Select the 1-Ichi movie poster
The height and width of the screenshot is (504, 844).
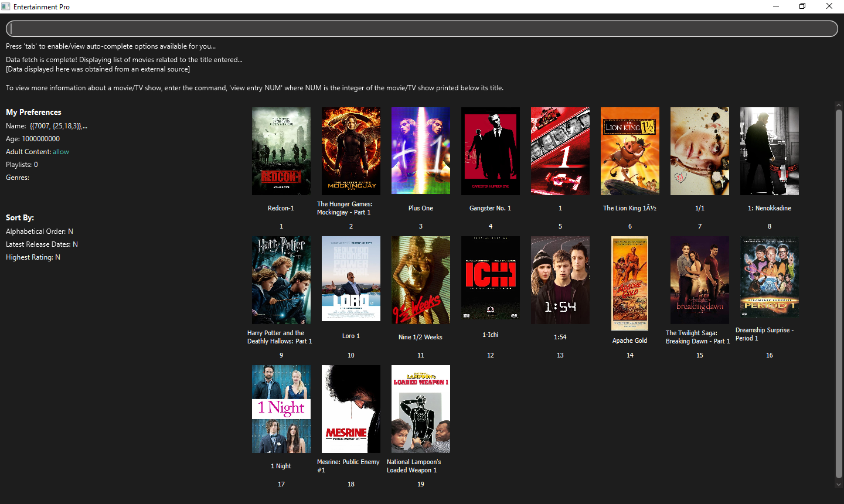(x=491, y=278)
